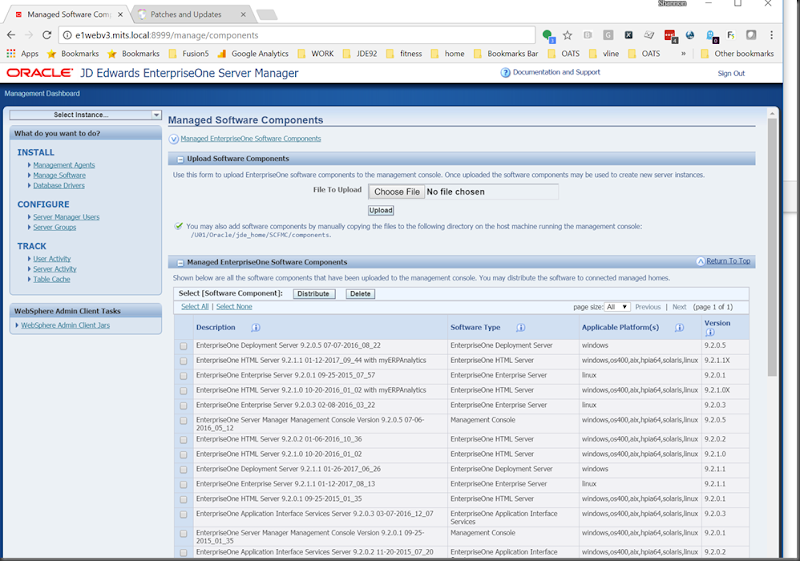Reload the page with refresh icon
This screenshot has height=561, width=800.
46,35
